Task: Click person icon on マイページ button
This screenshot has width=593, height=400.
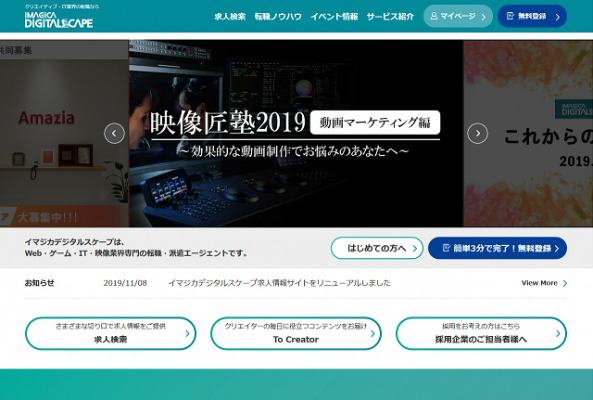Action: point(434,16)
